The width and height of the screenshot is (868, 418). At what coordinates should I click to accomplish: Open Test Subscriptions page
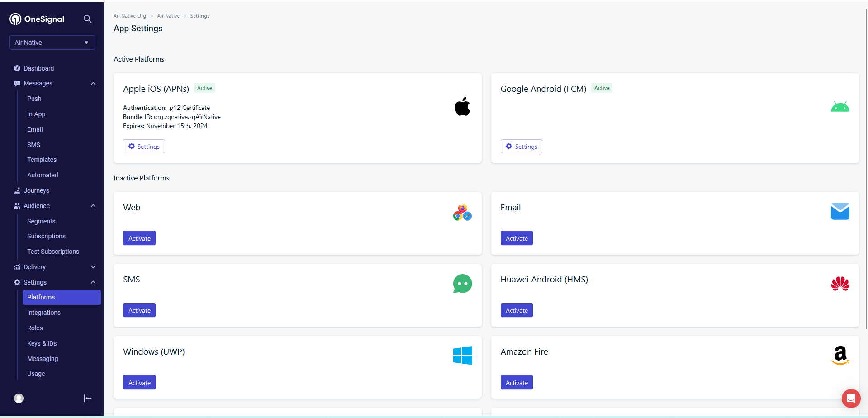click(53, 252)
